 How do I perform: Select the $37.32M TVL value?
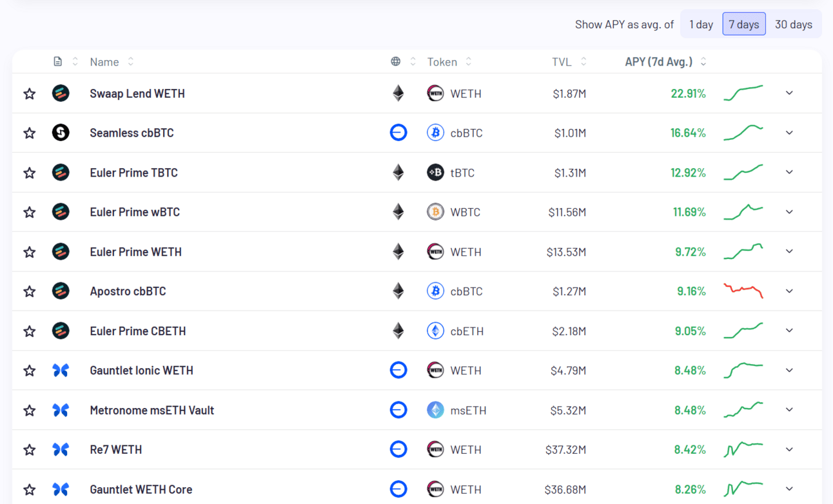click(x=566, y=450)
